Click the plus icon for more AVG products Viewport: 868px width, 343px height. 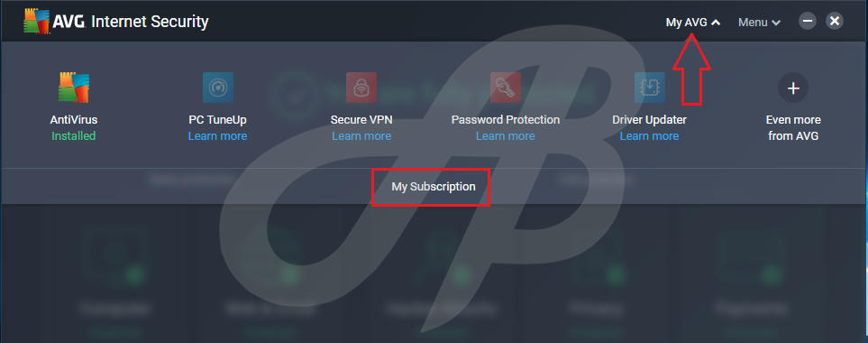pos(793,88)
